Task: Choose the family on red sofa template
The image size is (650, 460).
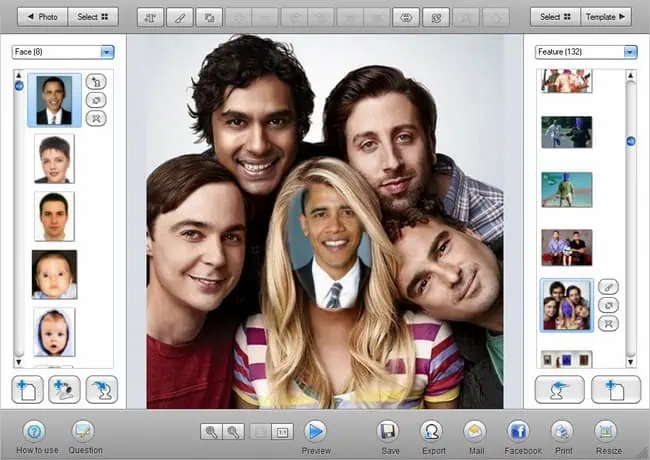Action: pos(567,247)
